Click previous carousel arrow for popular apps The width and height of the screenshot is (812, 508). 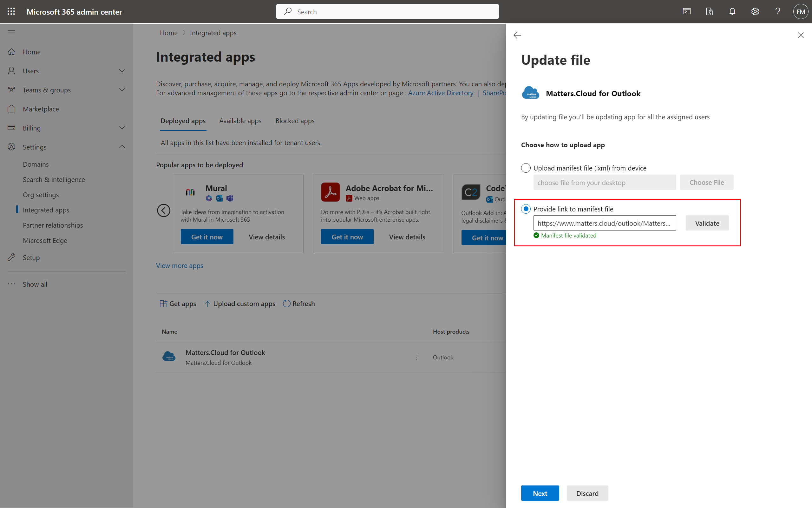[x=163, y=211]
